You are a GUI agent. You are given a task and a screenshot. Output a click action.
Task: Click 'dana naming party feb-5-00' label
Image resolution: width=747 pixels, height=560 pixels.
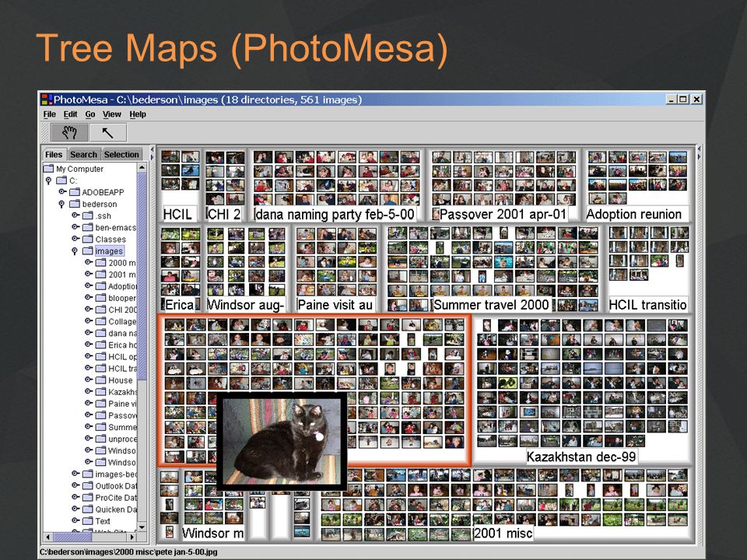pos(335,215)
